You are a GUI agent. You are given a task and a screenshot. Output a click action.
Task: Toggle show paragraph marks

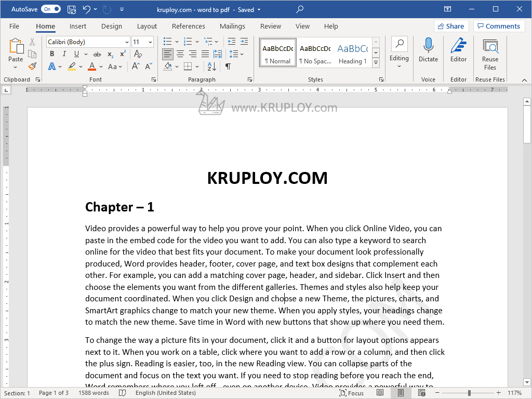(x=228, y=66)
